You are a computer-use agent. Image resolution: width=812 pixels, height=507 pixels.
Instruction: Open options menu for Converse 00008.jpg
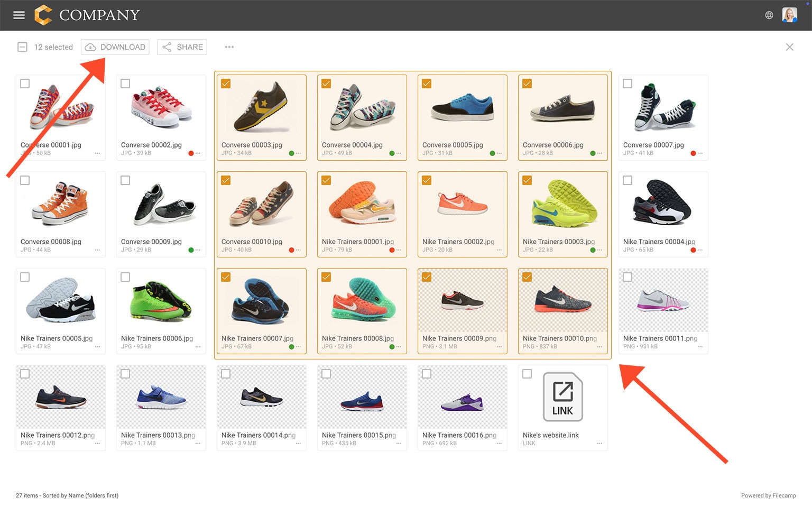[x=97, y=250]
